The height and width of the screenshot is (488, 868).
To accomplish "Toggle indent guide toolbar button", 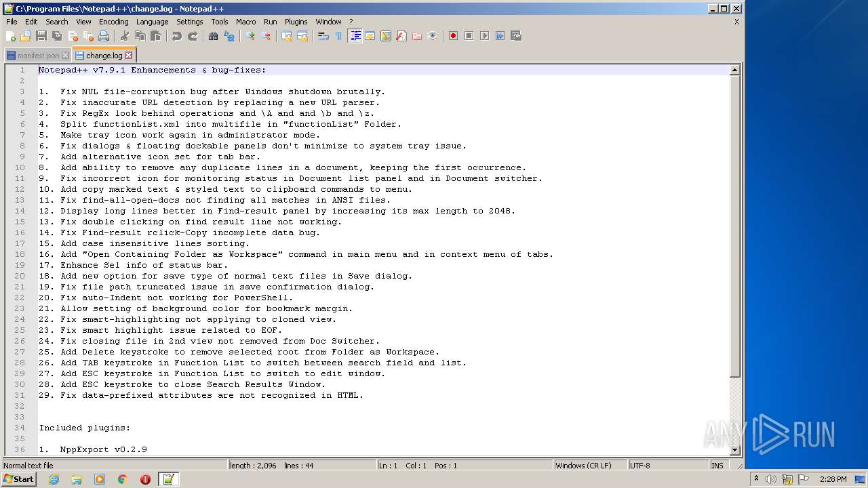I will [355, 36].
